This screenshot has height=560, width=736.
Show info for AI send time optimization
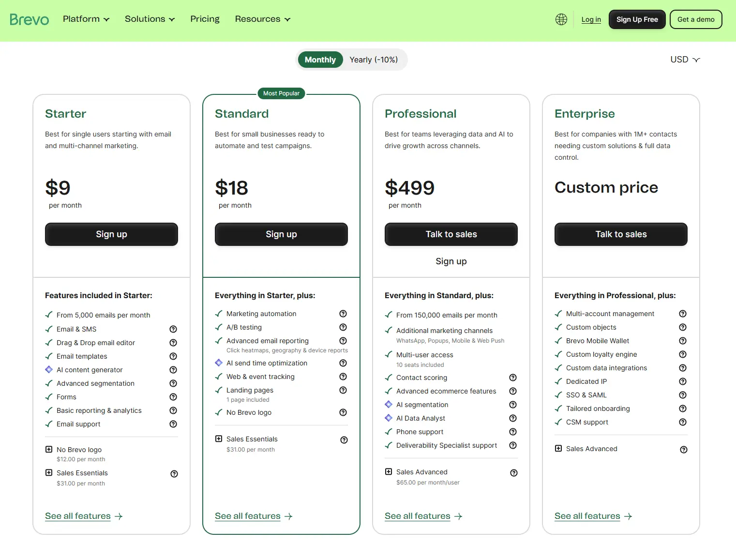pos(343,363)
